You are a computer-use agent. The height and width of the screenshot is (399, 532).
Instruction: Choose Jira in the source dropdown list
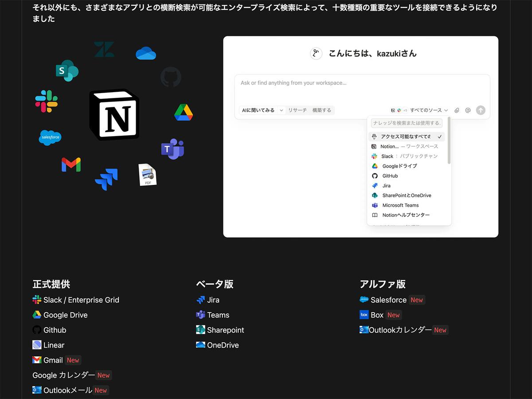tap(407, 186)
